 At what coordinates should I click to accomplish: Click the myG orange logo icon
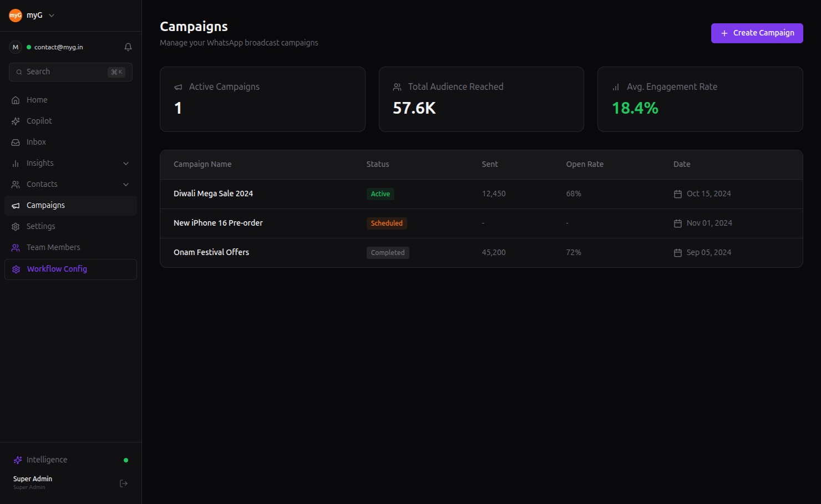(16, 16)
